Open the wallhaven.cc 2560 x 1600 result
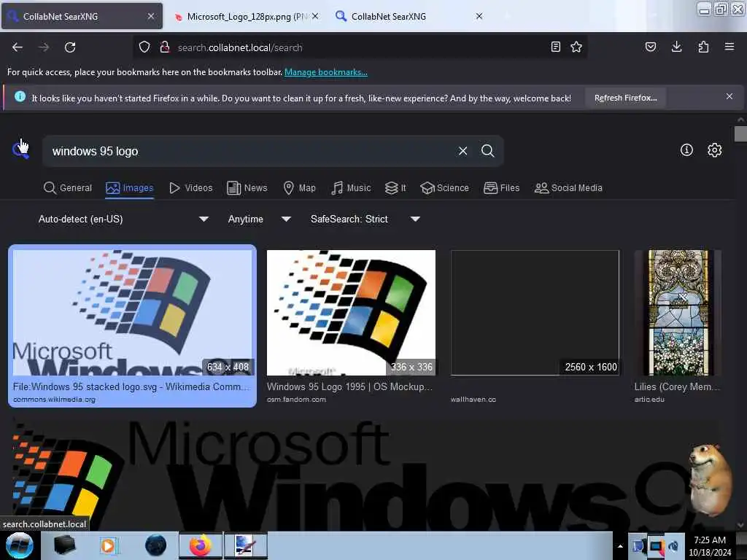The image size is (747, 560). click(x=535, y=312)
